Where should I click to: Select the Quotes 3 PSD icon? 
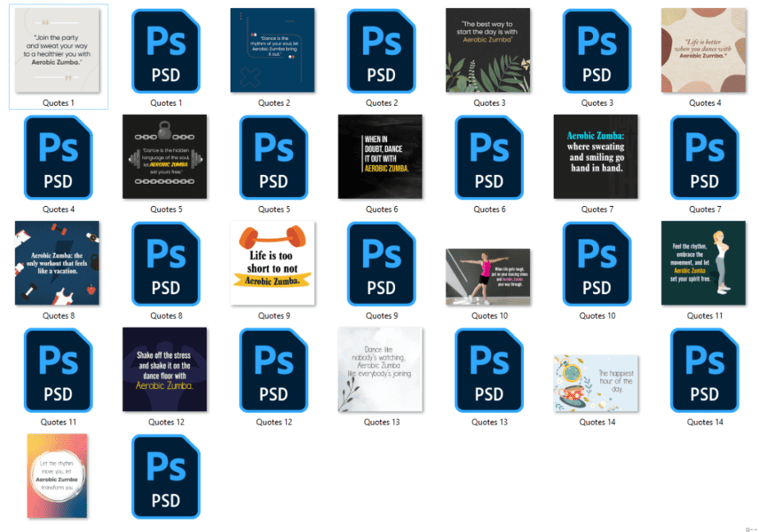click(596, 51)
